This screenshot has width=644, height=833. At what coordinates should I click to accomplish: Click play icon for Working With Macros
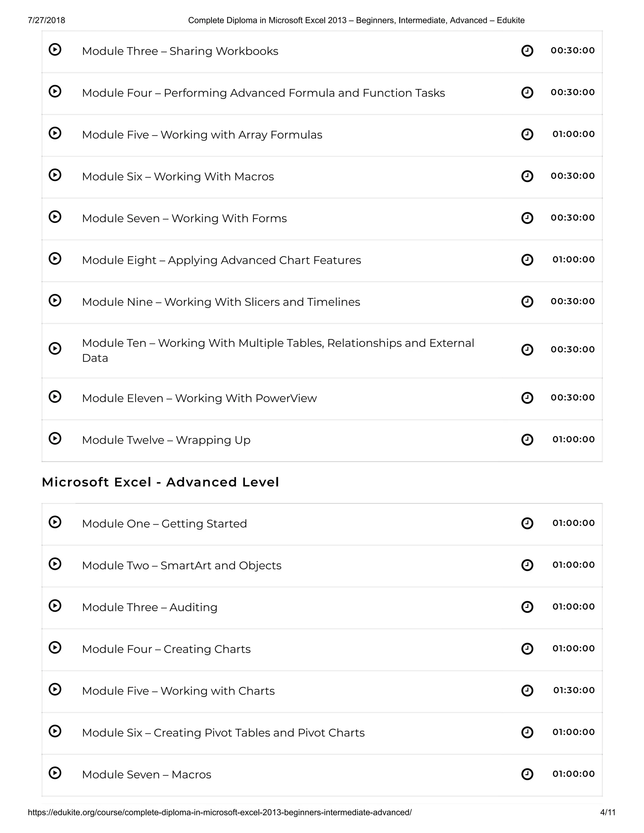pyautogui.click(x=55, y=175)
